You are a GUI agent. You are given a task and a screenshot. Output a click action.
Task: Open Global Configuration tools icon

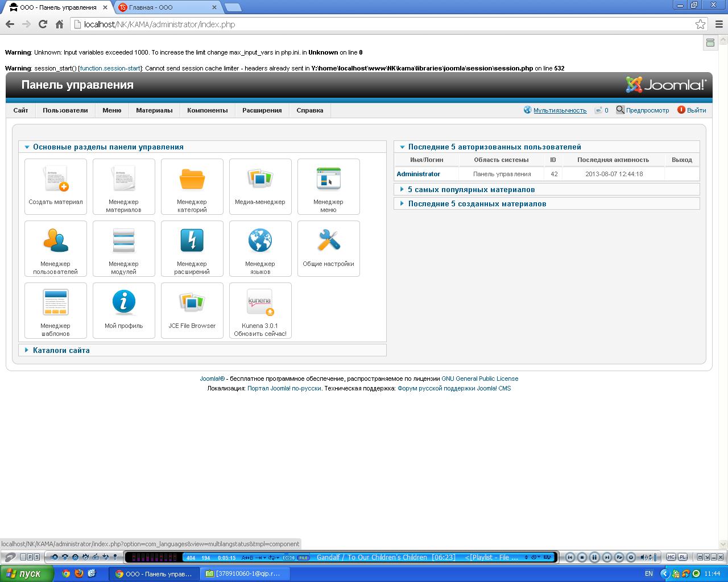point(328,241)
